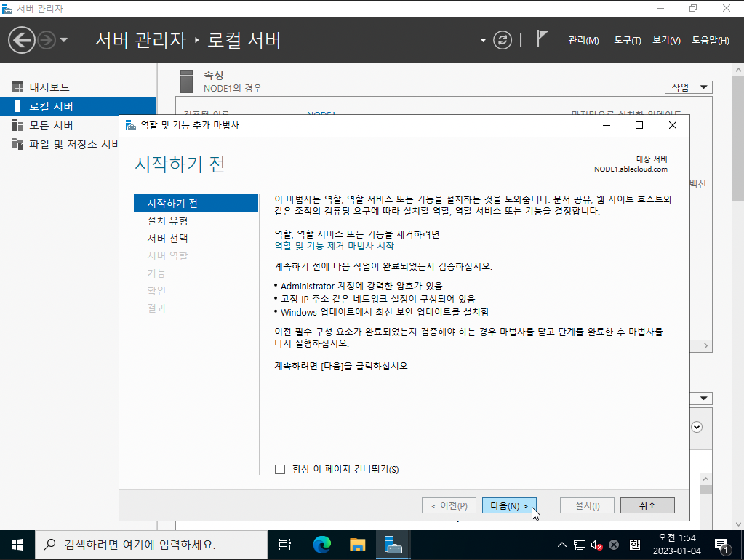The image size is (744, 560).
Task: Click Server Manager taskbar icon
Action: (x=393, y=545)
